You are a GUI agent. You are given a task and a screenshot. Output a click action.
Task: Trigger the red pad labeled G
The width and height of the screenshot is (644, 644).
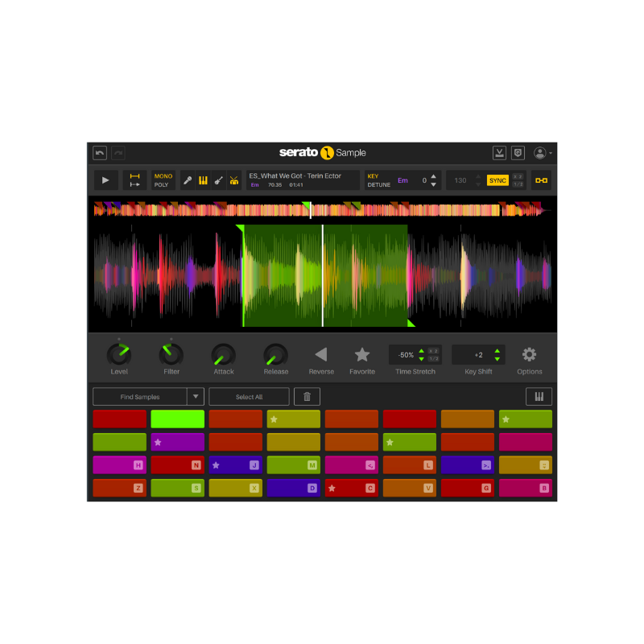468,489
